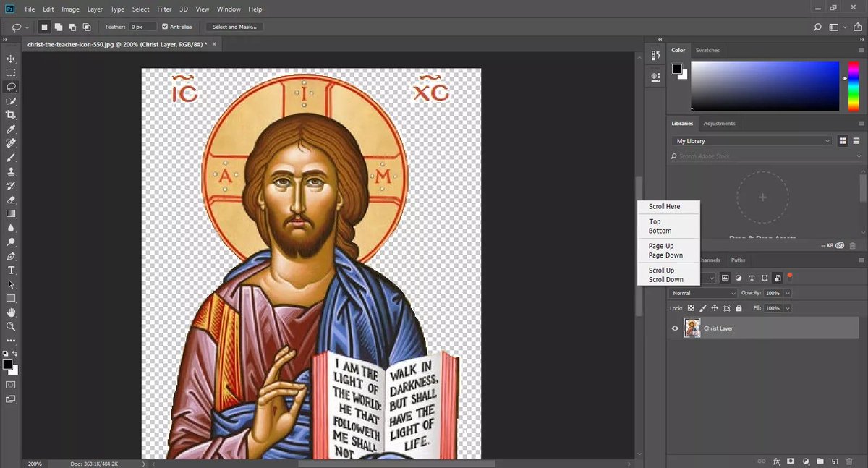The image size is (868, 468).
Task: Choose the Zoom tool
Action: tap(11, 327)
